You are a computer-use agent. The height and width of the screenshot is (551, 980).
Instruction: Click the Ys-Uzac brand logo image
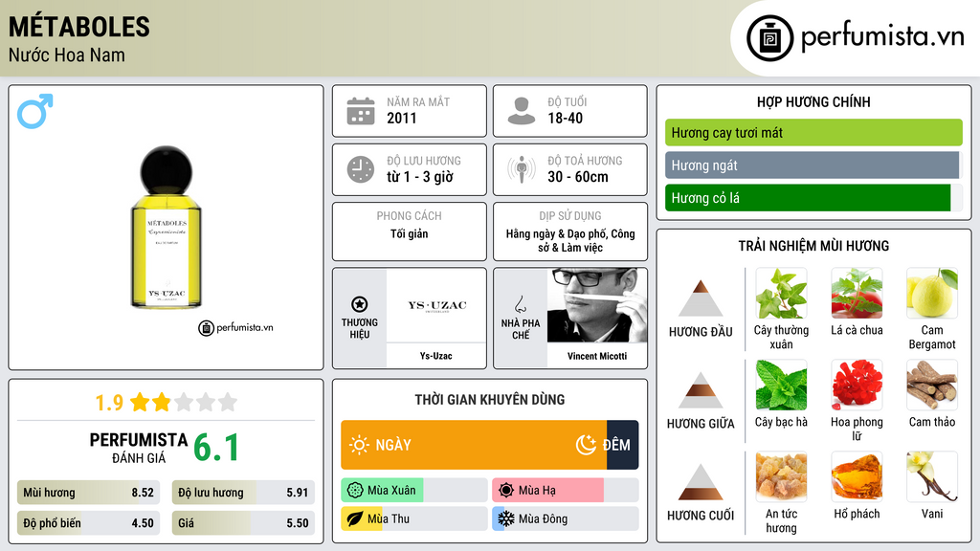(436, 305)
